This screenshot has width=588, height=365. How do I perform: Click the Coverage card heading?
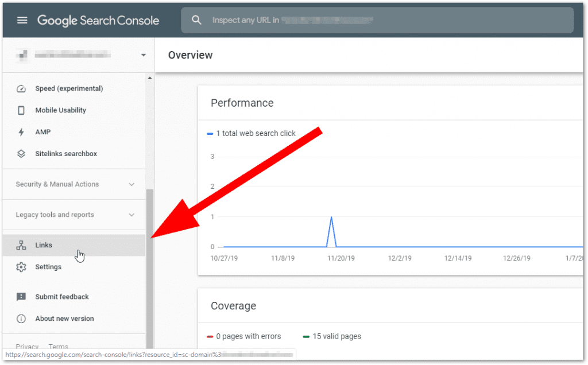pos(233,306)
